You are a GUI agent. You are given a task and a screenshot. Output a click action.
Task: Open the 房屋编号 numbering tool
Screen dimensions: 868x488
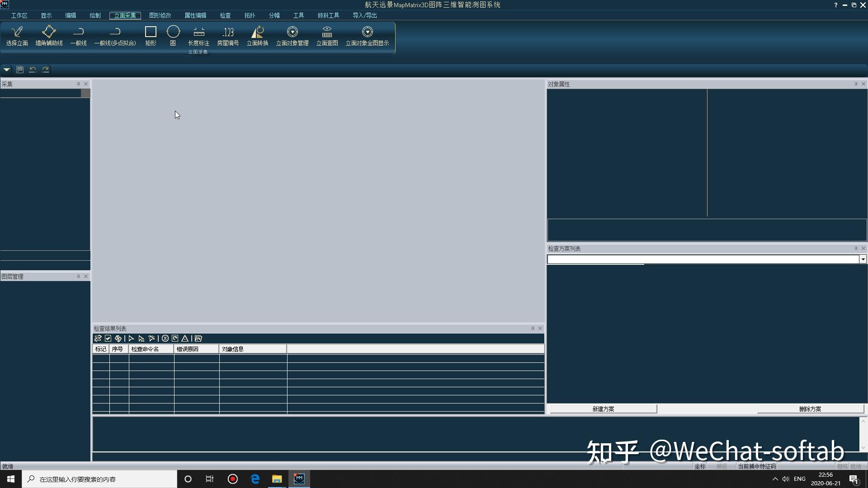(228, 36)
